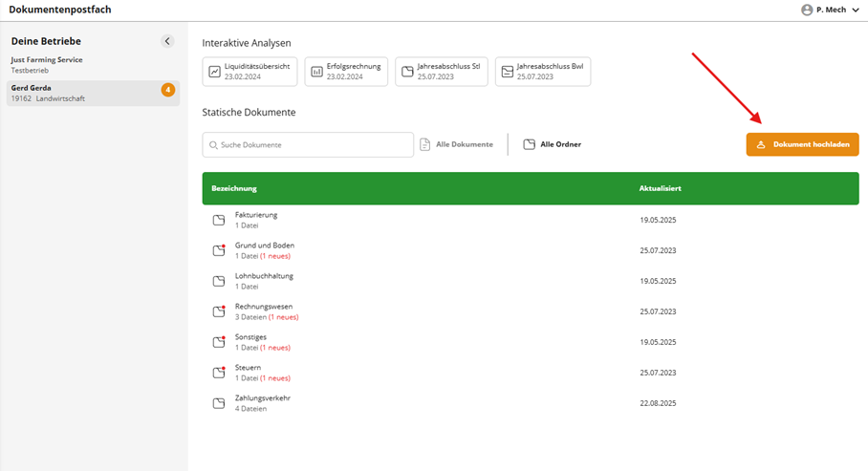Screen dimensions: 868x471
Task: Open the P. Mech user dropdown arrow
Action: [x=856, y=10]
